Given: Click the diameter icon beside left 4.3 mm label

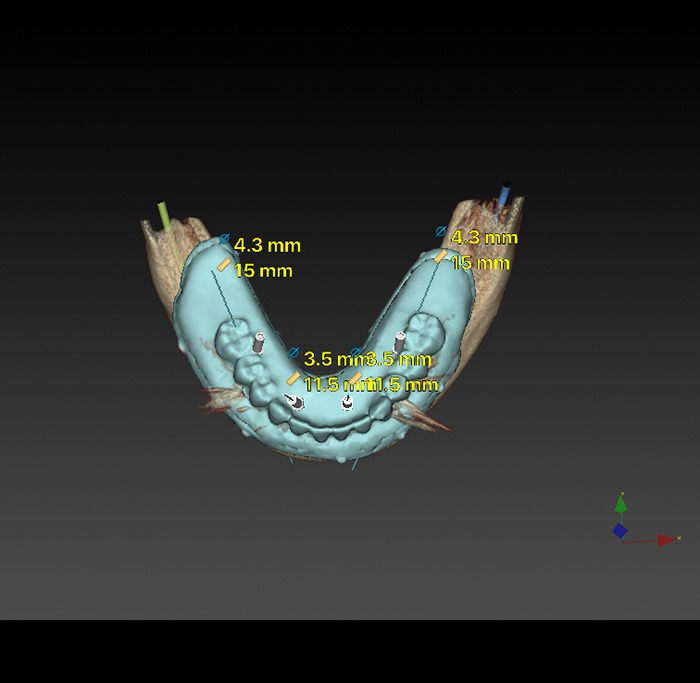Looking at the screenshot, I should 224,241.
